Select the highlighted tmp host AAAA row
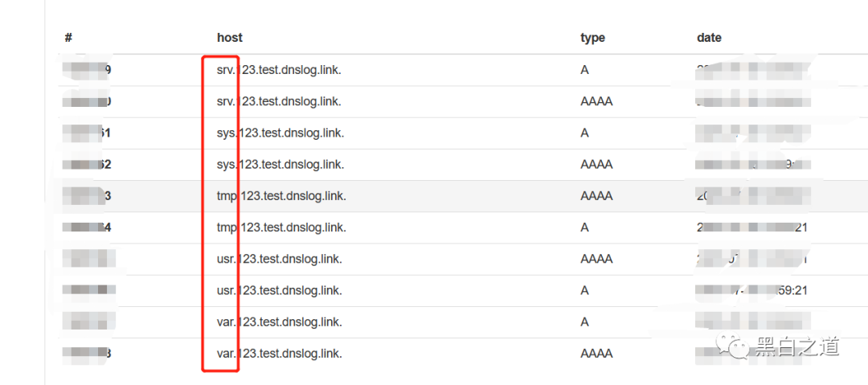The width and height of the screenshot is (868, 385). [x=280, y=195]
